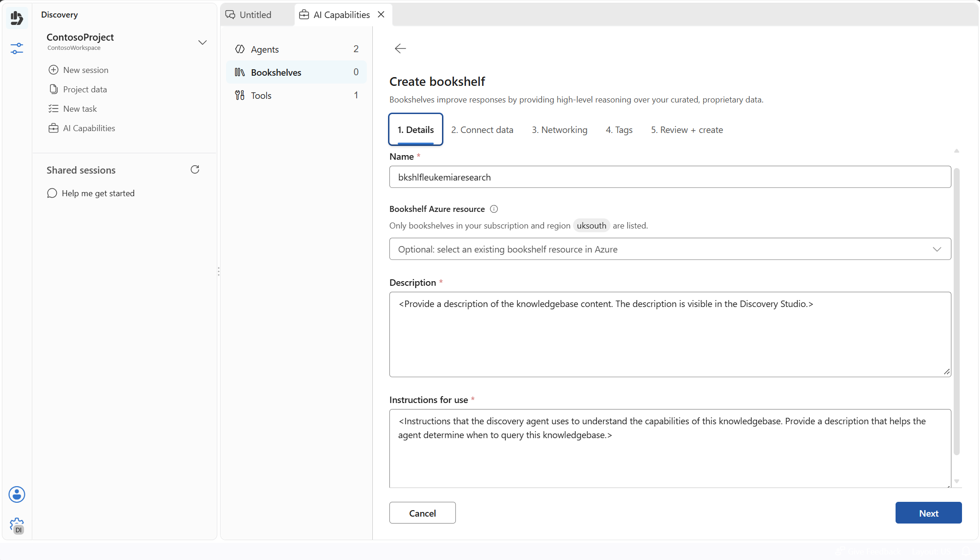The width and height of the screenshot is (980, 560).
Task: Click the scroll down arrow of form
Action: tap(956, 481)
